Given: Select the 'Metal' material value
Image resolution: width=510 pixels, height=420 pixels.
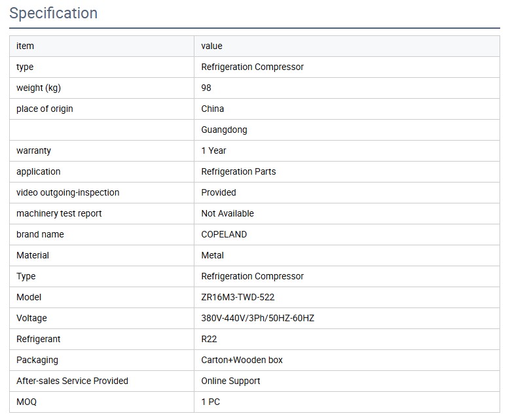Looking at the screenshot, I should (213, 255).
